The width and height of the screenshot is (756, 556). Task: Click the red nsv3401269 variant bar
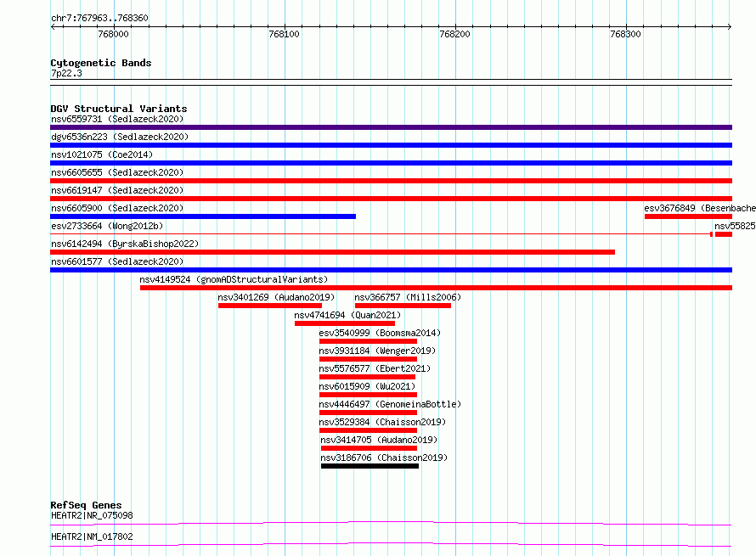pyautogui.click(x=270, y=306)
